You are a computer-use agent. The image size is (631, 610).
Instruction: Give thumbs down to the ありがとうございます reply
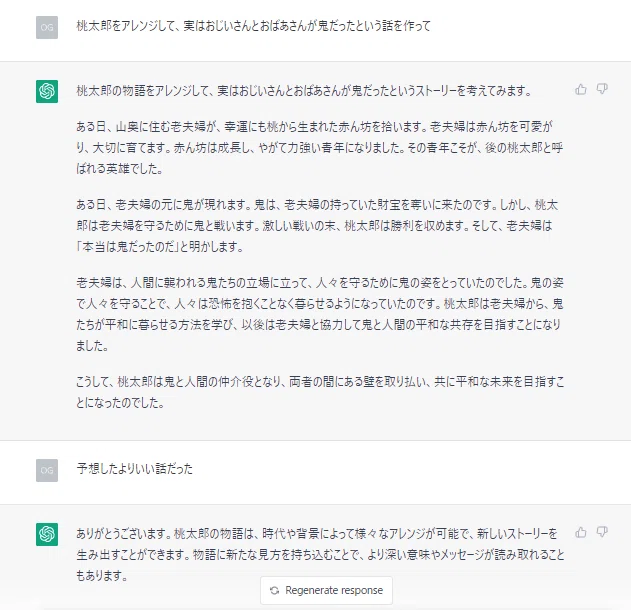tap(602, 532)
